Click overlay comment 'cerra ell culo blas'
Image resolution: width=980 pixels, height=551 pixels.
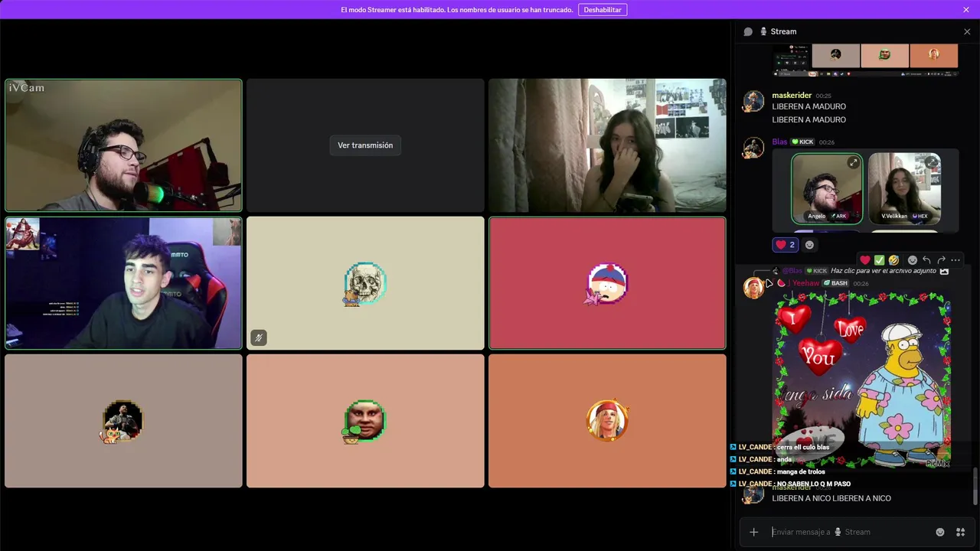point(803,447)
